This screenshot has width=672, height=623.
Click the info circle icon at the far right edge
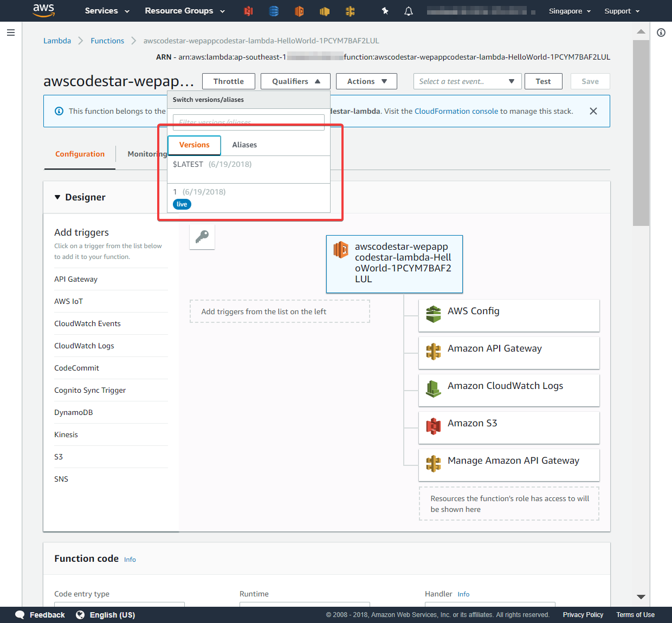click(x=661, y=33)
